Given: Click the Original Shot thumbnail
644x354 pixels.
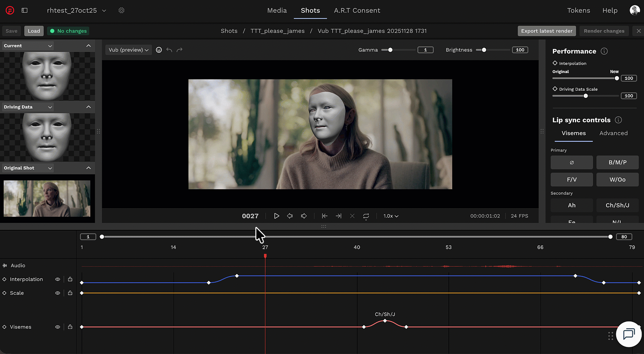Looking at the screenshot, I should (x=47, y=198).
